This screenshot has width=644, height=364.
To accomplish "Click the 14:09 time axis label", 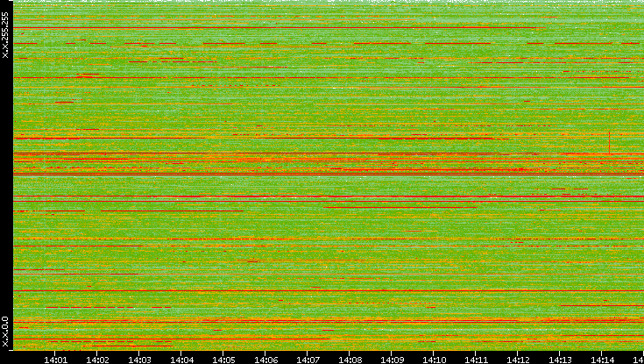I will 392,360.
